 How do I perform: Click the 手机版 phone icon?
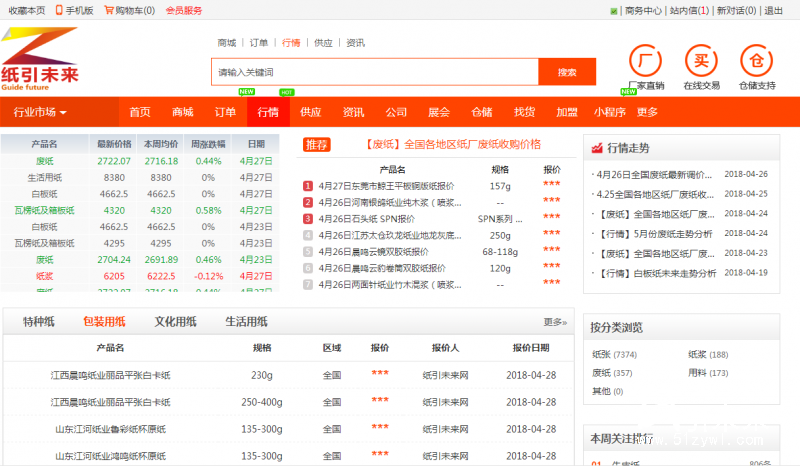[59, 10]
